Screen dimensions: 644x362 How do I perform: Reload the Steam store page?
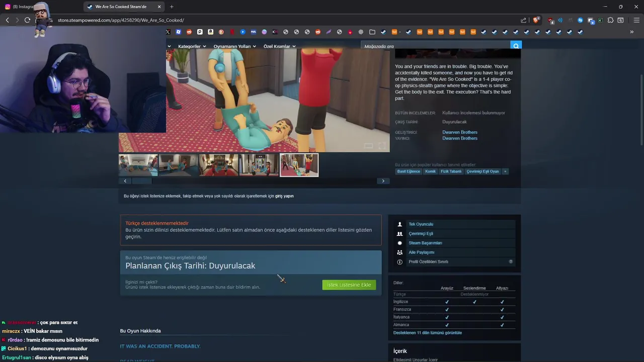point(27,20)
